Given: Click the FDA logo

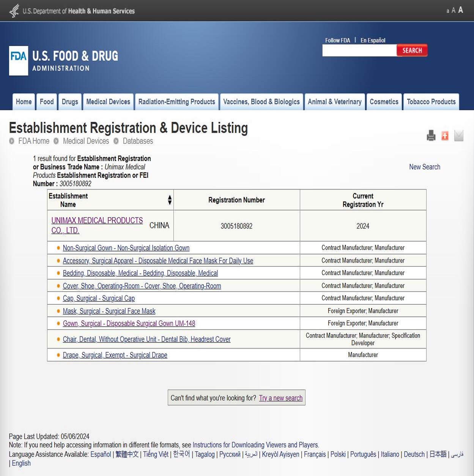Looking at the screenshot, I should 19,61.
